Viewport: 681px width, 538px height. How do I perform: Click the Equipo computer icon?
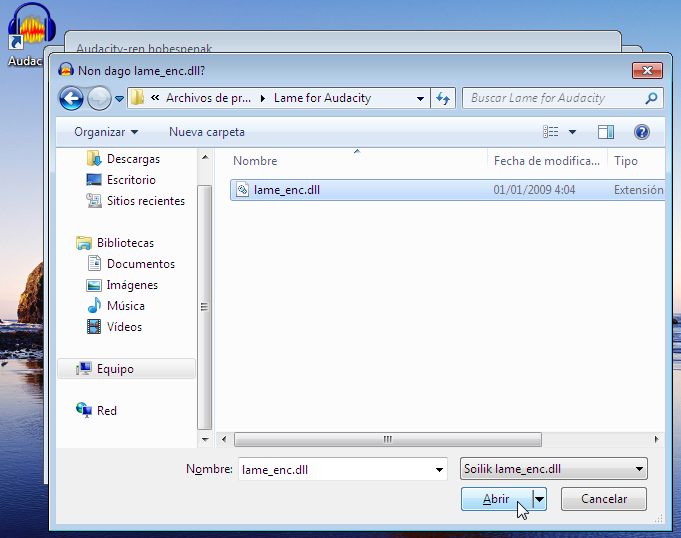(x=83, y=369)
